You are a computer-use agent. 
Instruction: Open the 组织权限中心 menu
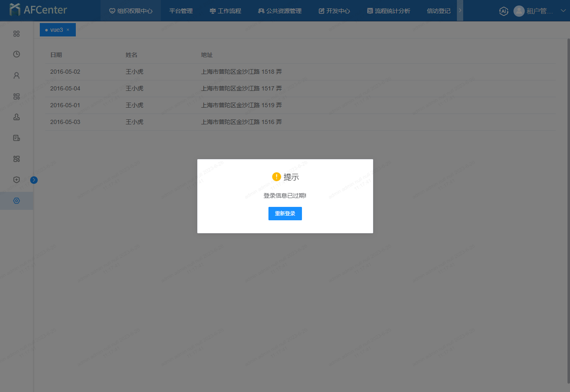(131, 11)
